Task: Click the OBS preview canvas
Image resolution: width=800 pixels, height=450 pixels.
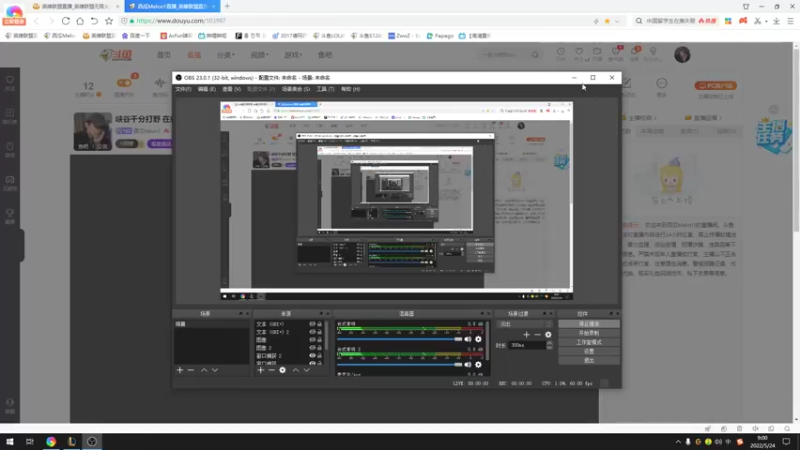Action: pos(396,201)
